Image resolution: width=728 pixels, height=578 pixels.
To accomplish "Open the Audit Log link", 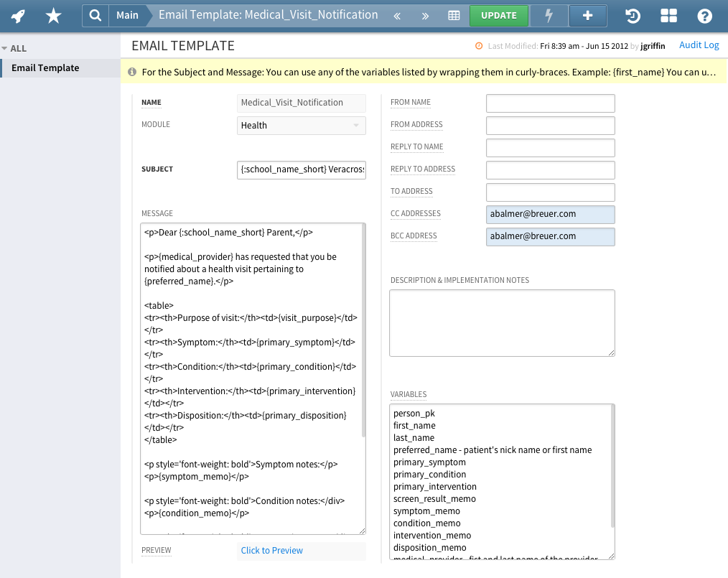I will pos(699,45).
